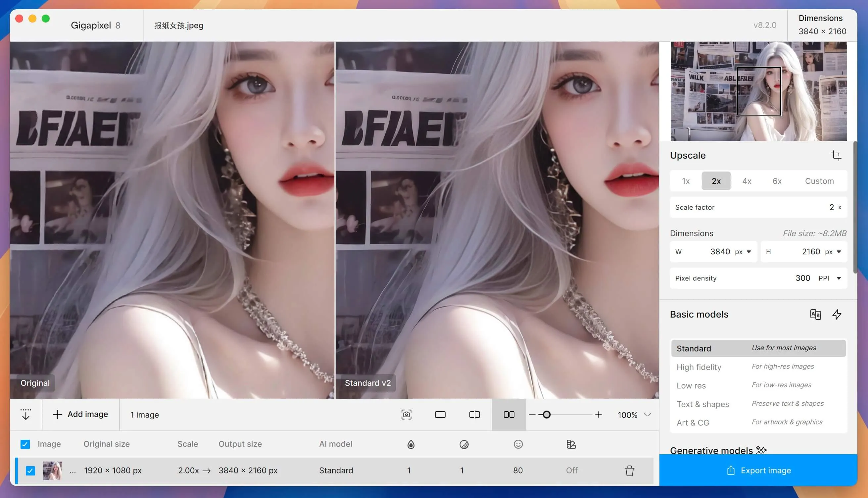Click the zoom in plus icon

point(598,415)
